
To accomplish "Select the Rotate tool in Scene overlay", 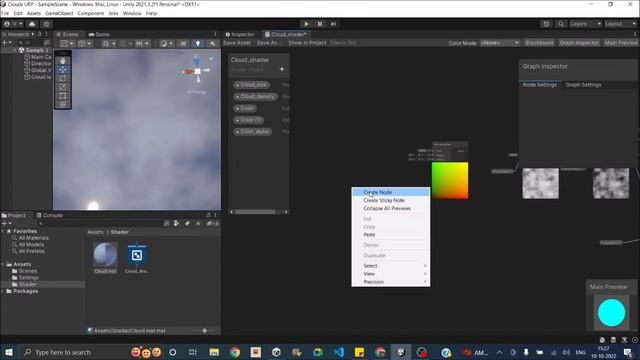I will click(x=63, y=78).
